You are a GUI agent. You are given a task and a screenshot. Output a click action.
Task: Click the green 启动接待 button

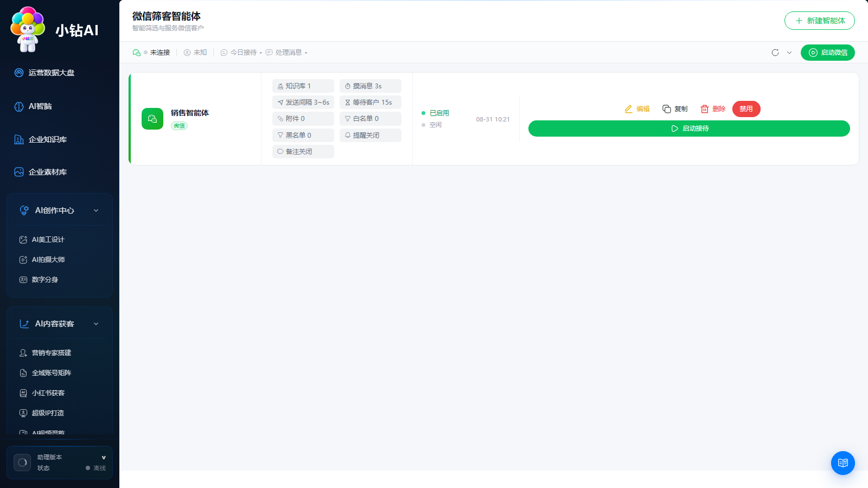[x=689, y=129]
